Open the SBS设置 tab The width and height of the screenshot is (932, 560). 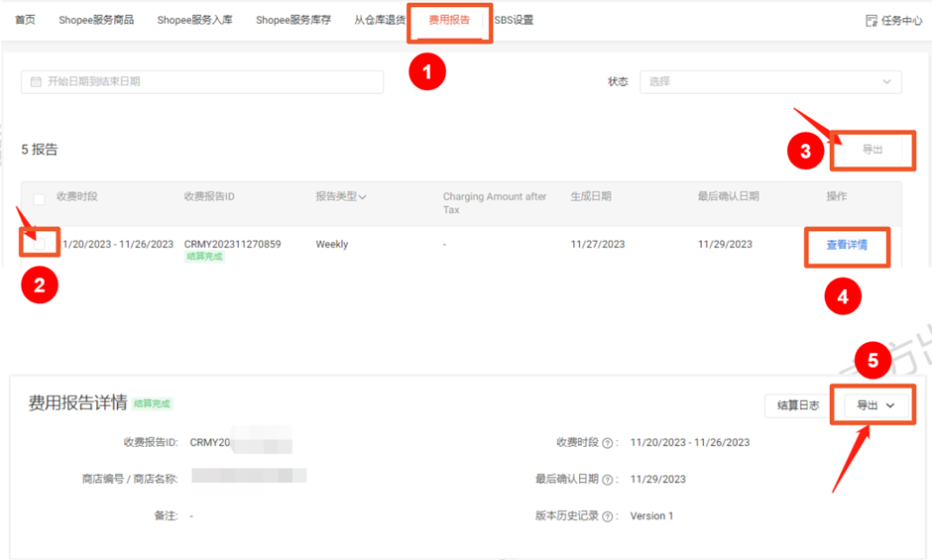click(x=515, y=20)
